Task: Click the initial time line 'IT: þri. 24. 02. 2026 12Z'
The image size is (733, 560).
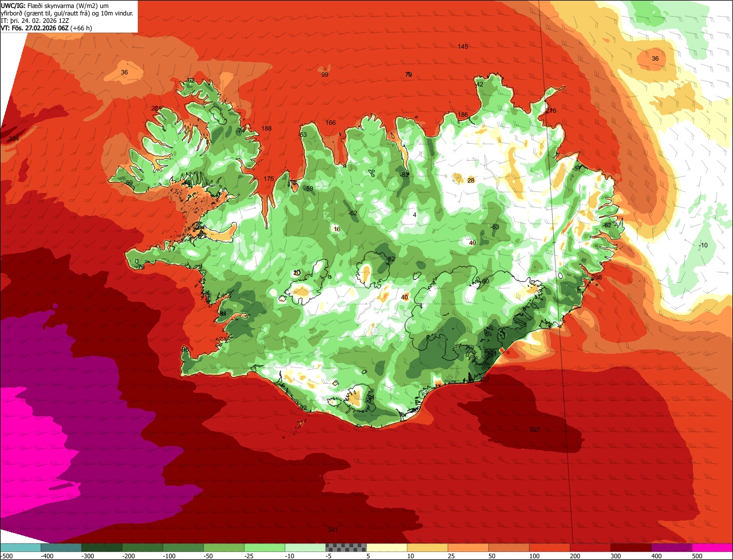Action: tap(34, 20)
